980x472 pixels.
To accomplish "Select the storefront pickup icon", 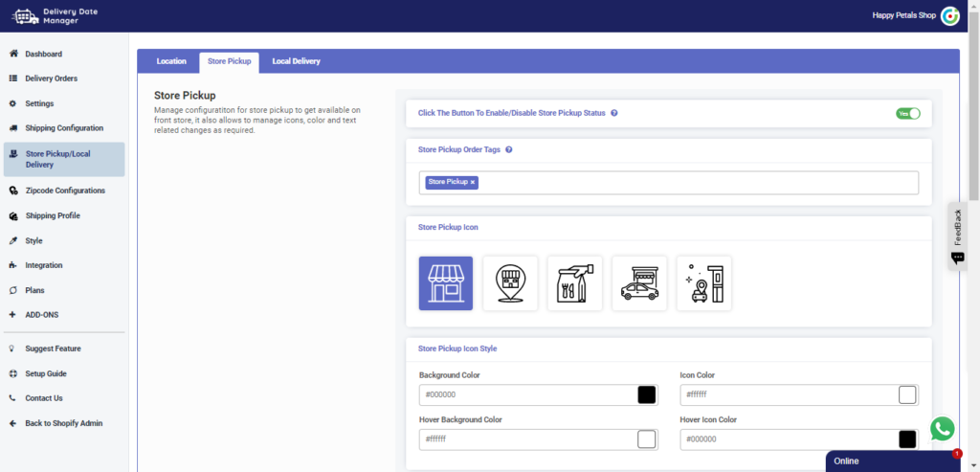I will [x=446, y=283].
